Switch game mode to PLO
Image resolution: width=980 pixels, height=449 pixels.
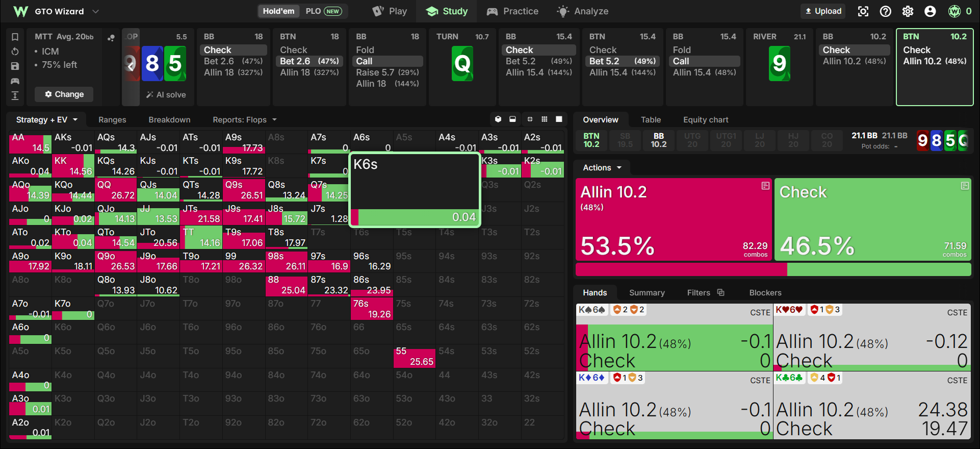[323, 11]
